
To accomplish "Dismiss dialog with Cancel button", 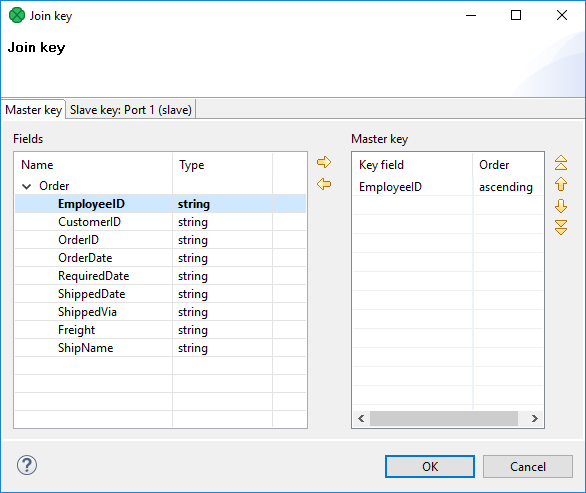I will 528,466.
